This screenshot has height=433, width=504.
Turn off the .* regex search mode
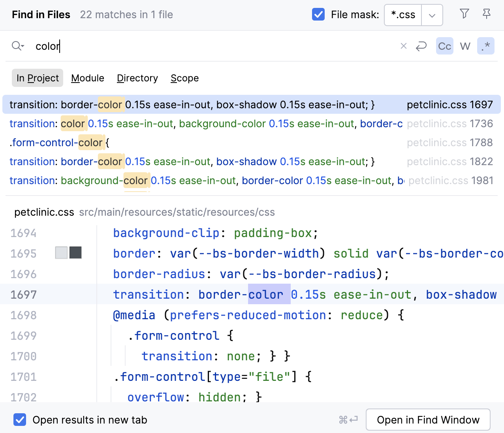[x=486, y=46]
